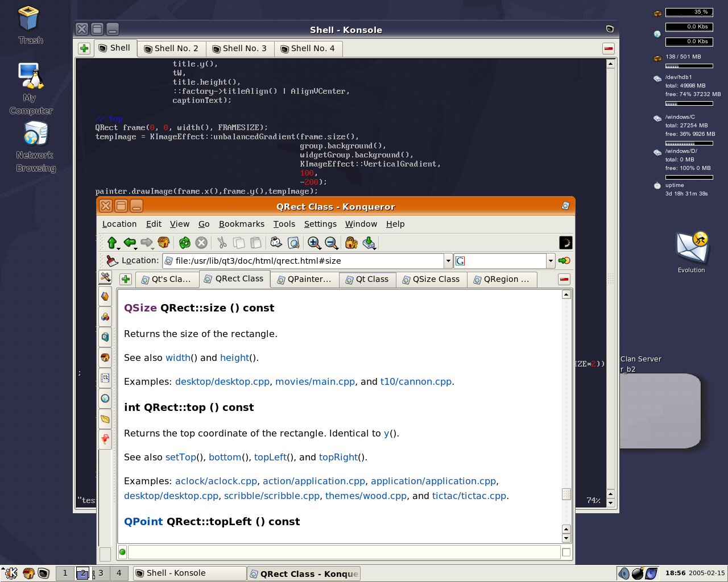
Task: Open sidebar history clock panel
Action: [x=105, y=337]
